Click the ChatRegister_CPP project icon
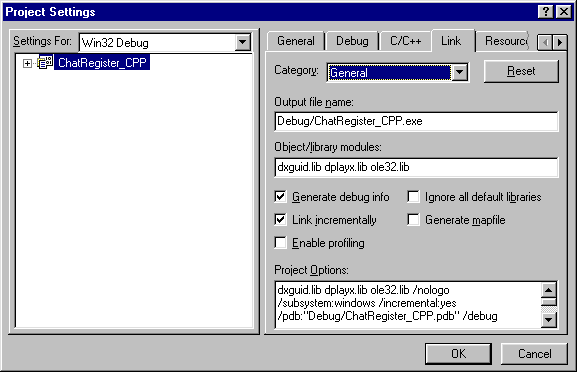 [x=45, y=63]
